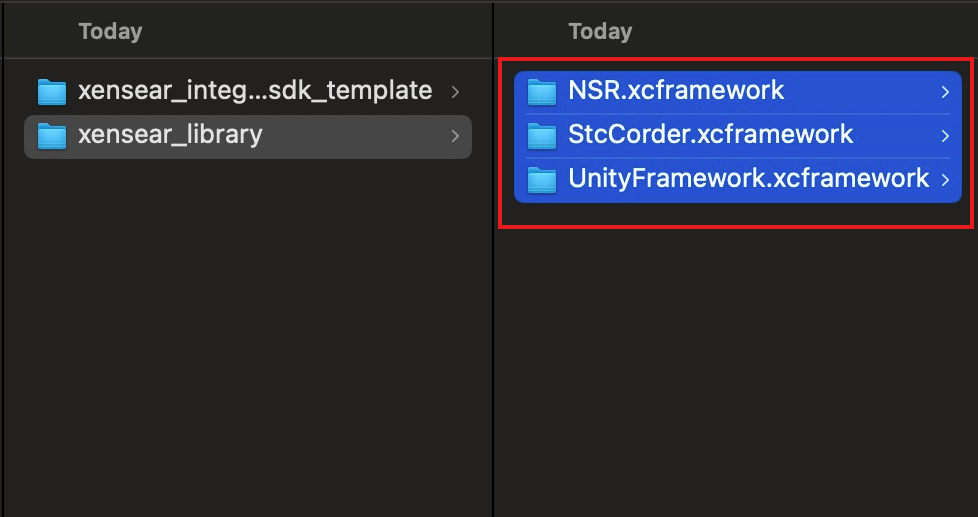Expand xensear_library via its chevron arrow

tap(455, 135)
